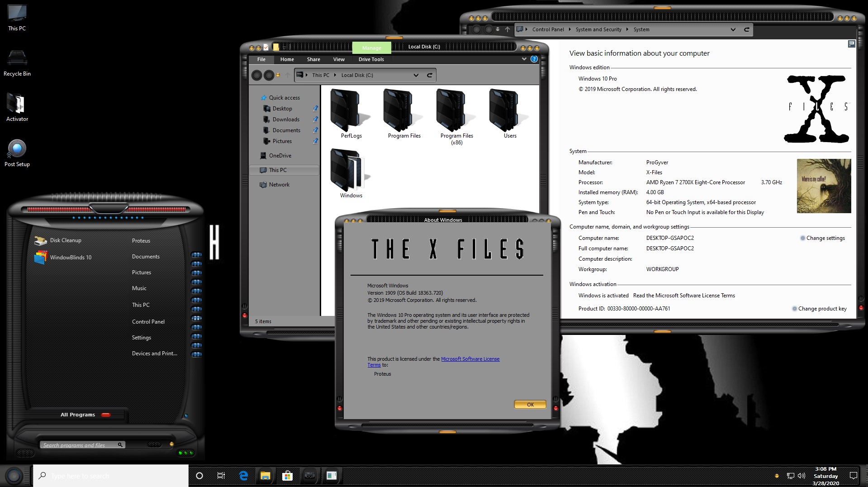Click the Explorer help question mark icon
Viewport: 868px width, 487px height.
tap(534, 59)
